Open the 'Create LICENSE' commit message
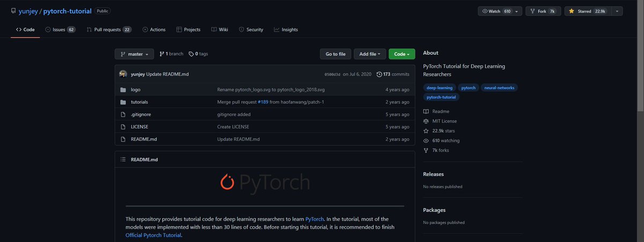The height and width of the screenshot is (242, 644). pyautogui.click(x=233, y=127)
